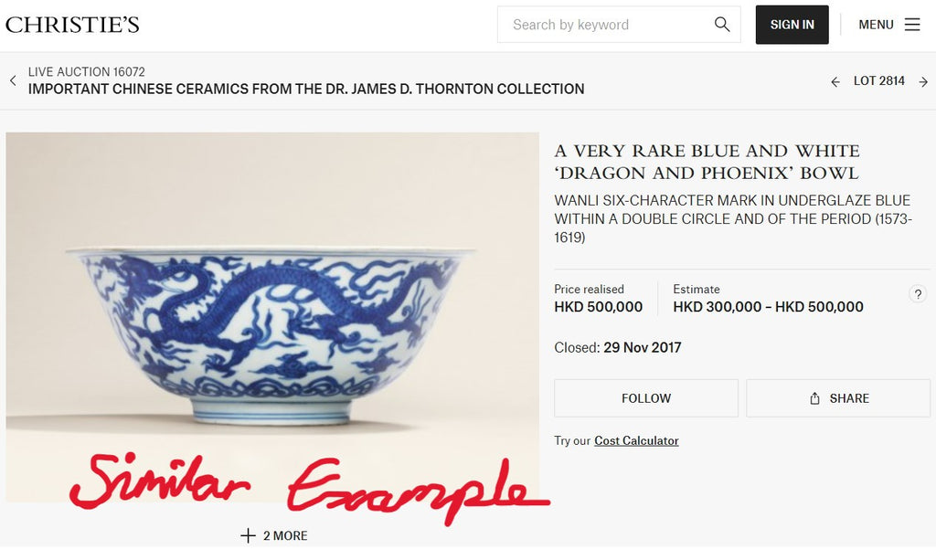Open the MENU label
The image size is (936, 560).
[876, 25]
